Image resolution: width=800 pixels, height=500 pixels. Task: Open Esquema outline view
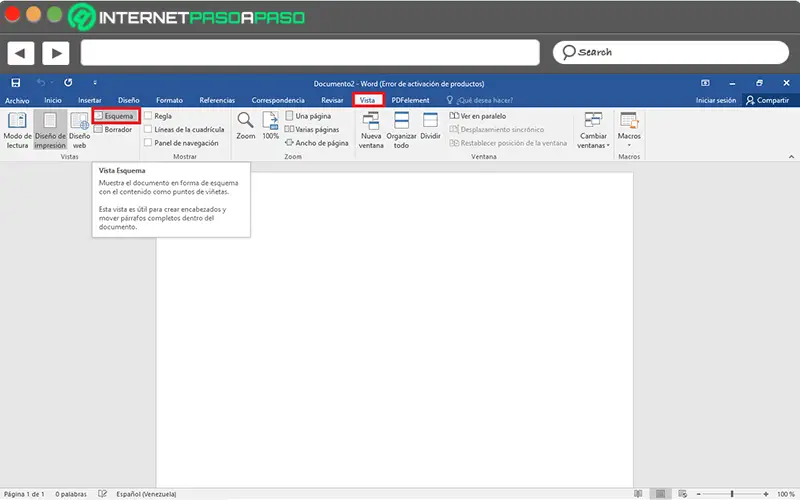[116, 116]
